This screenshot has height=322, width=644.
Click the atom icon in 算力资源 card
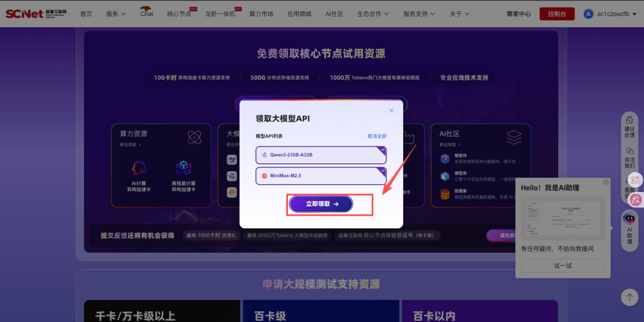point(194,137)
